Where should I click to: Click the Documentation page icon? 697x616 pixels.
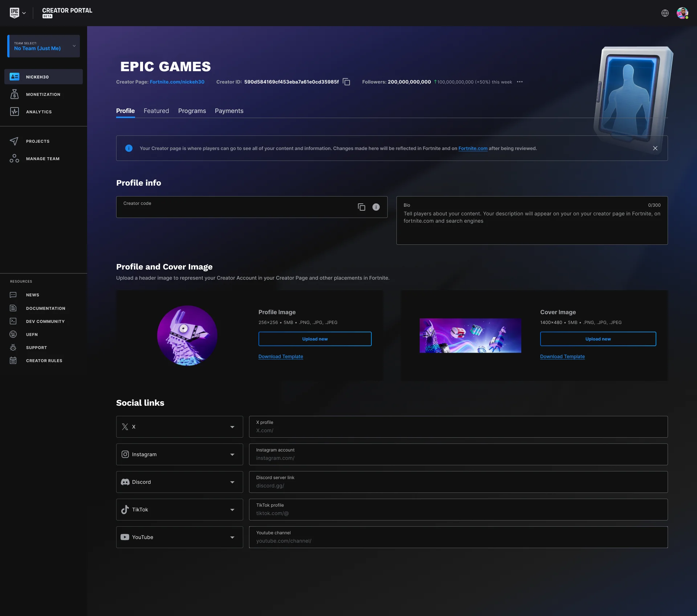[x=13, y=308]
